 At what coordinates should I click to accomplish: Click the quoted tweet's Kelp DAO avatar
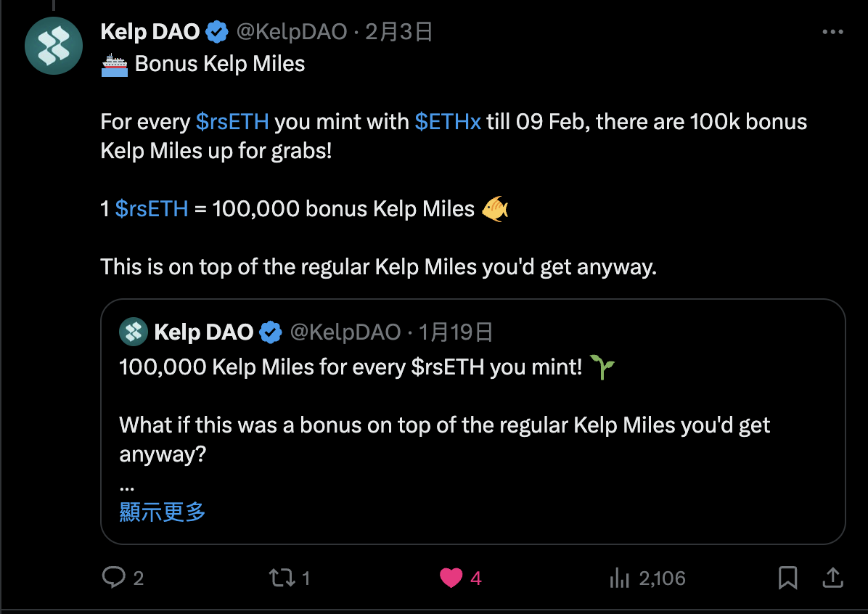pyautogui.click(x=134, y=332)
